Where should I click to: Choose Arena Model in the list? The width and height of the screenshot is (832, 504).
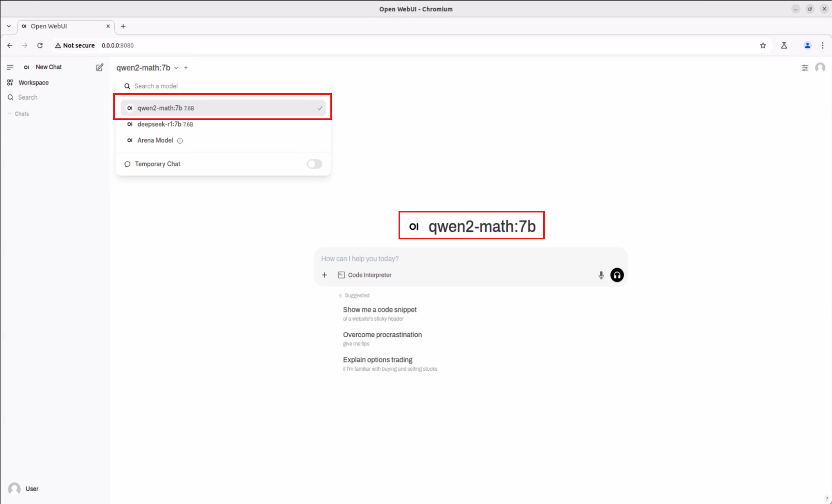(155, 140)
